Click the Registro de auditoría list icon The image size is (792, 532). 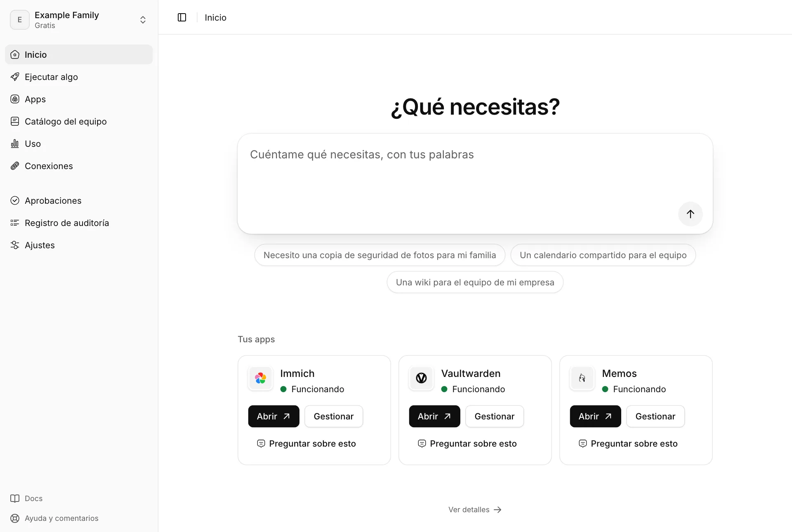point(15,223)
